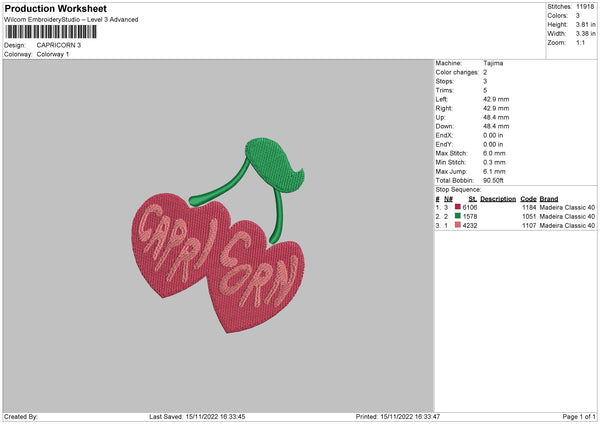This screenshot has width=600, height=424.
Task: Click the Description column header
Action: tap(498, 199)
